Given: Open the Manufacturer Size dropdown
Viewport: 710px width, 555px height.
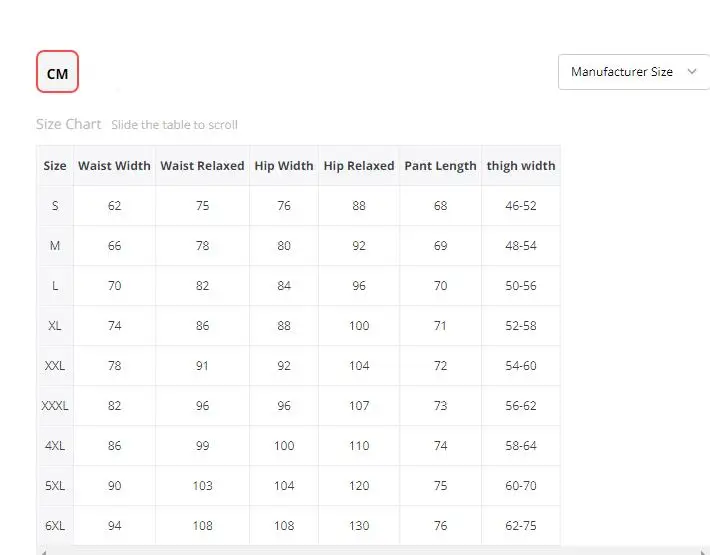Looking at the screenshot, I should (x=634, y=72).
